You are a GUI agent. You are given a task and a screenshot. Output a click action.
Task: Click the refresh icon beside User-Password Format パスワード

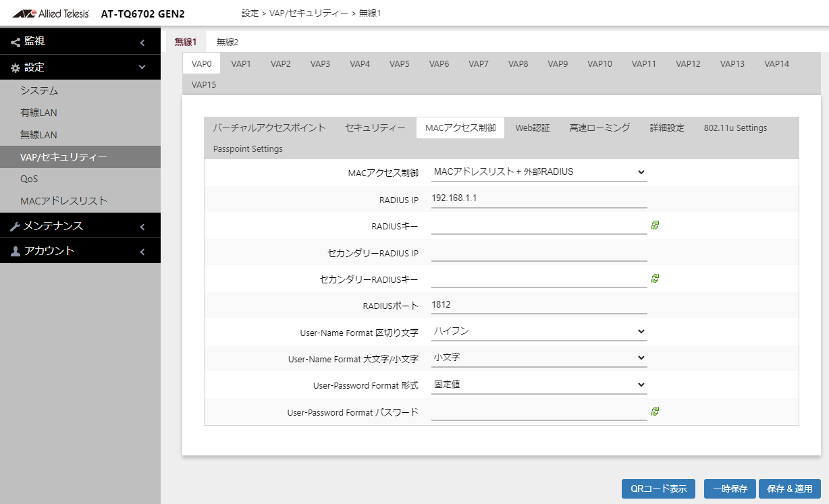[655, 411]
